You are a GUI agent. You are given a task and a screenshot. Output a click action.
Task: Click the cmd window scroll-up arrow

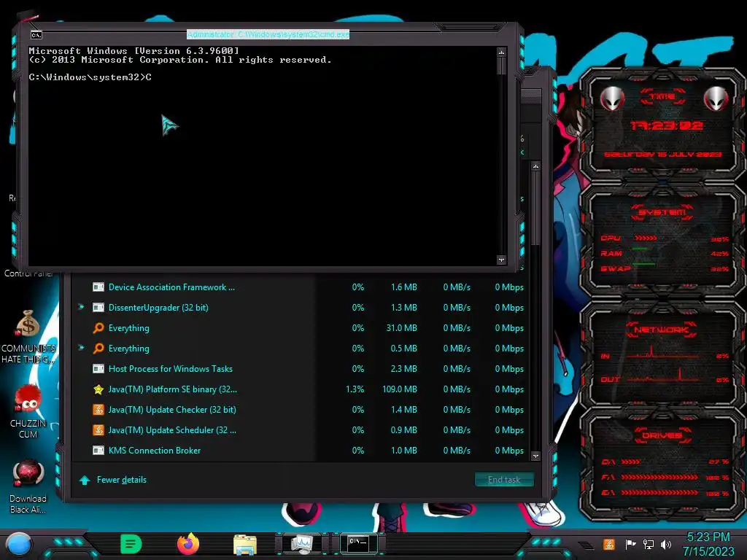tap(501, 52)
